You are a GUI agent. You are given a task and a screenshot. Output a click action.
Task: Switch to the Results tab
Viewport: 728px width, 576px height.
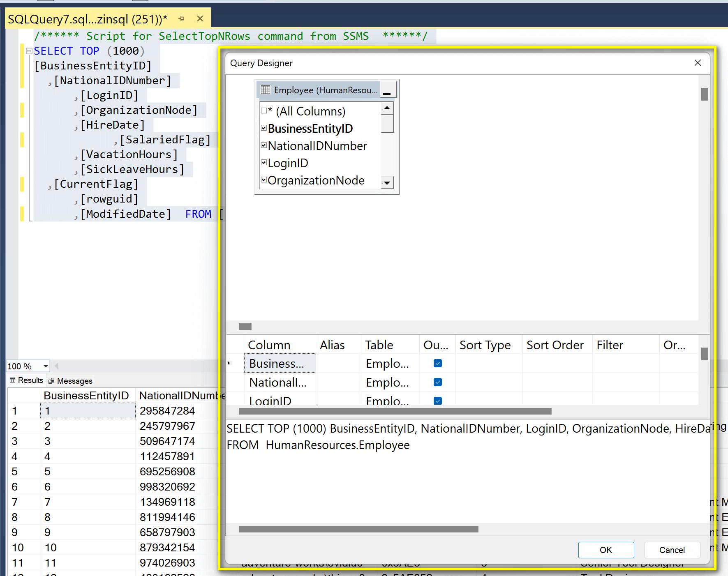click(x=26, y=380)
